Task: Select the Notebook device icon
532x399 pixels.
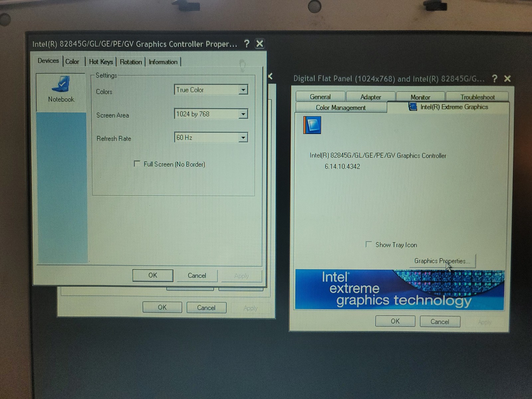Action: point(61,89)
